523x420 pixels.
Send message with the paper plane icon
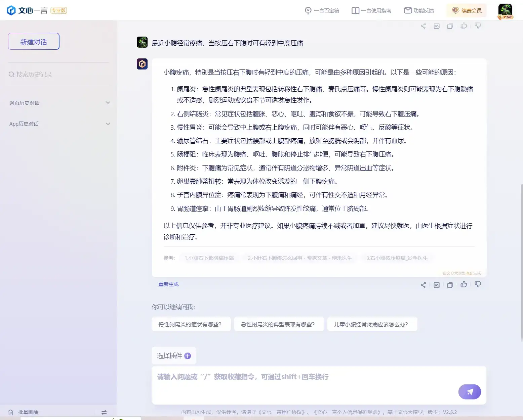[x=470, y=392]
